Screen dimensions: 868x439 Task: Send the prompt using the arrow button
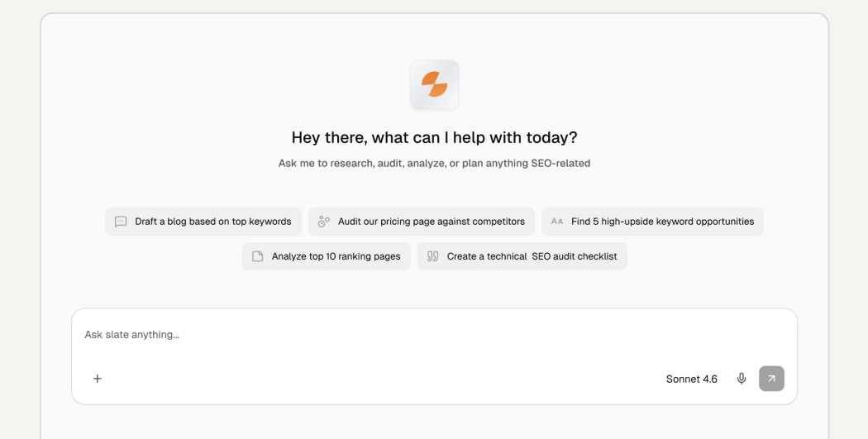pyautogui.click(x=771, y=379)
